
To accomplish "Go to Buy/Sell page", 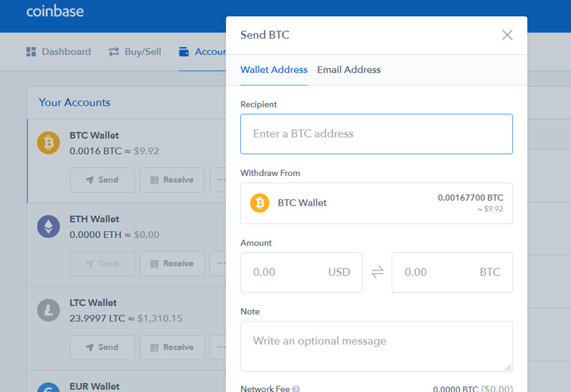I will [135, 52].
